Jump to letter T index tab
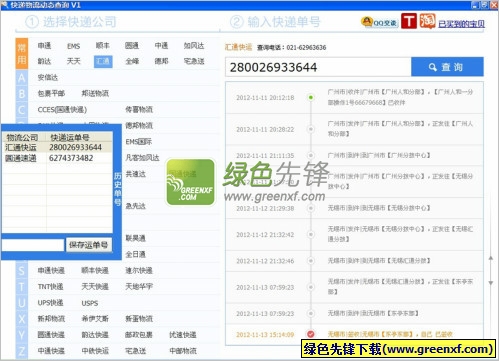Viewport: 499px width, 361px height. pyautogui.click(x=22, y=287)
